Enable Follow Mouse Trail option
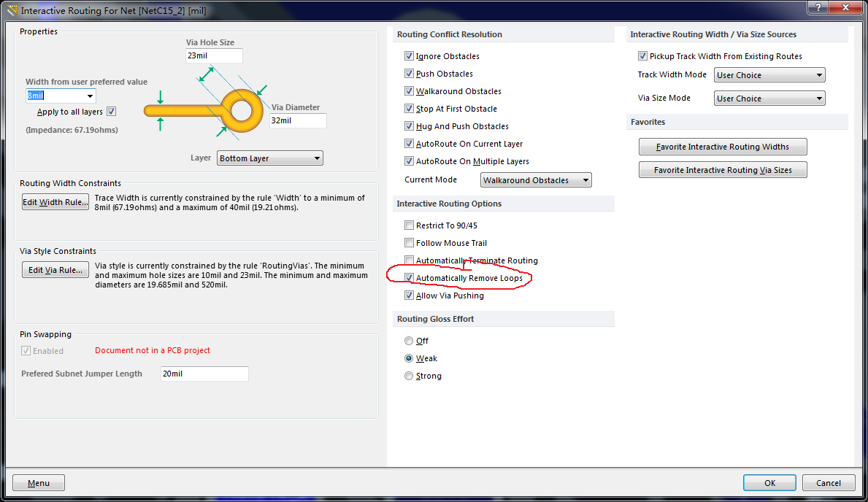The image size is (868, 502). click(x=409, y=242)
